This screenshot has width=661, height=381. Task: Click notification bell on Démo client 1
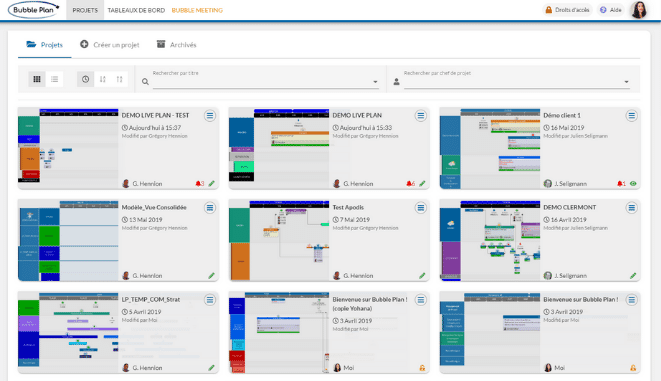(621, 184)
